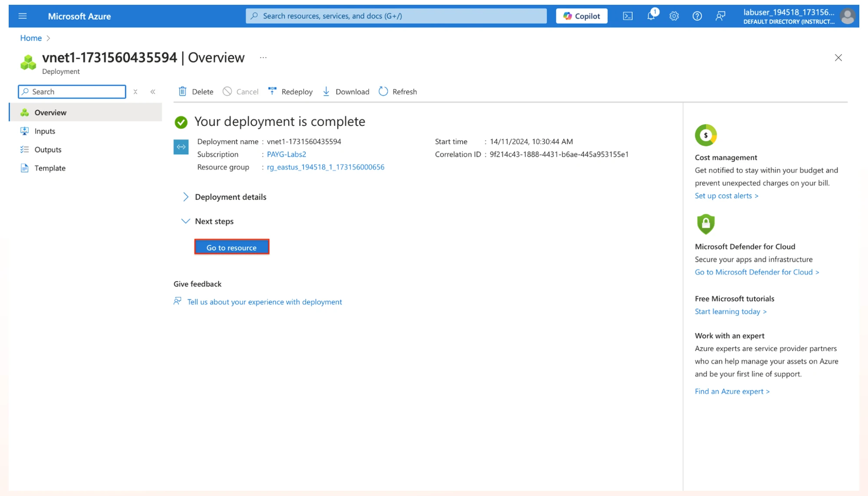Open deployment experience feedback link

(264, 302)
